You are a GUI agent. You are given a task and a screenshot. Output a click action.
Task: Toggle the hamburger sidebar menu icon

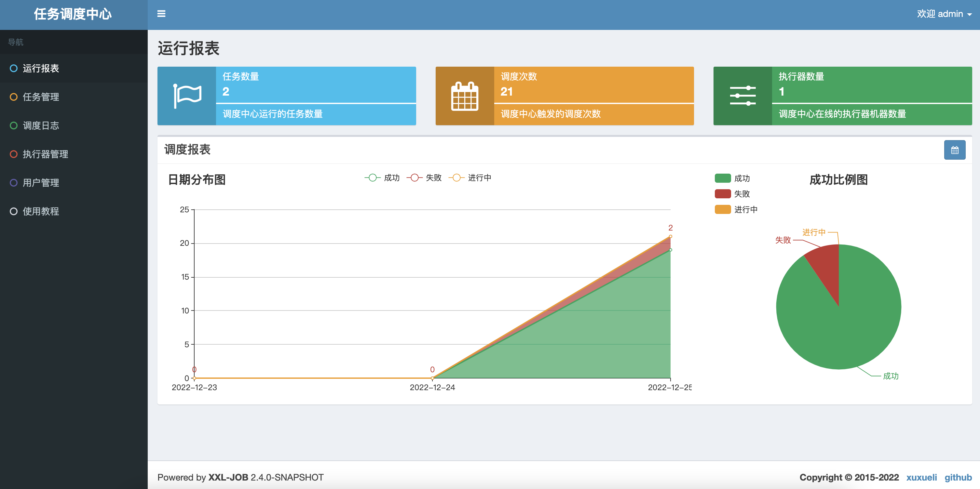coord(161,14)
